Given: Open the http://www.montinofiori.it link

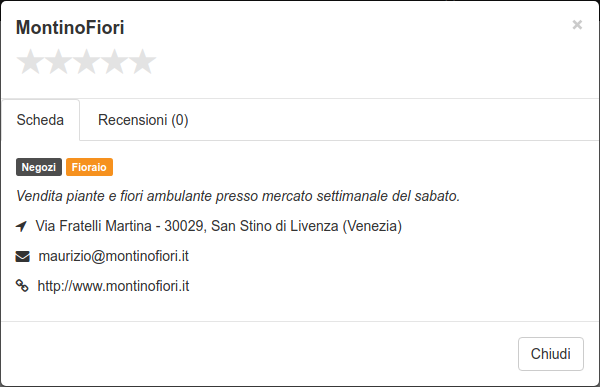Looking at the screenshot, I should click(113, 286).
